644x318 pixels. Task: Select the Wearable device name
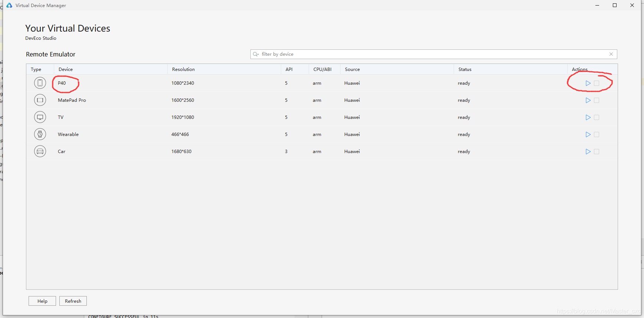click(68, 134)
